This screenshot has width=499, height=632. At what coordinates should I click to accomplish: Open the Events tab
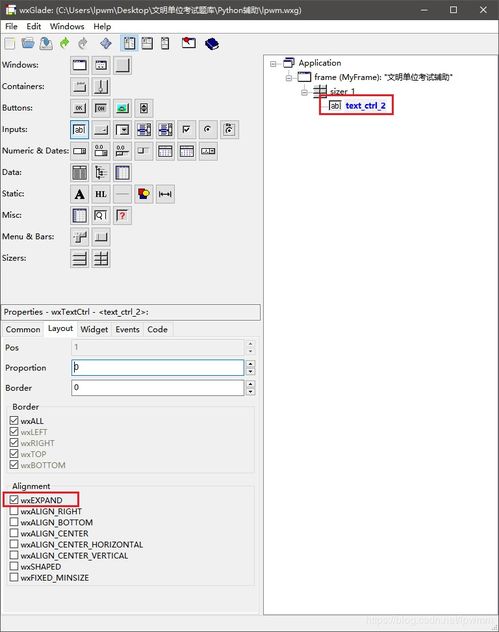[127, 329]
